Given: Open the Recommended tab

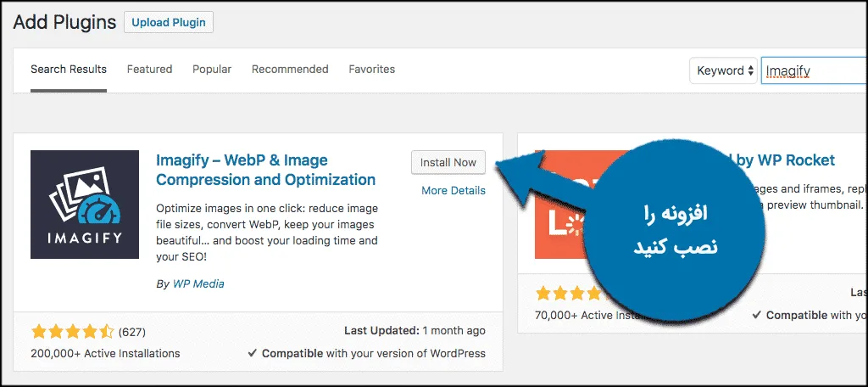Looking at the screenshot, I should pyautogui.click(x=290, y=70).
